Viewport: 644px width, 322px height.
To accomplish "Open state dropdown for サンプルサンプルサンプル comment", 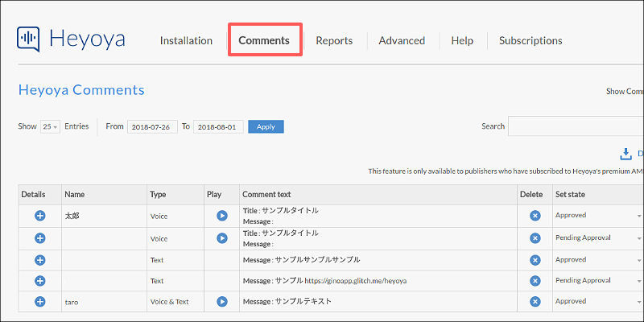I will tap(598, 259).
